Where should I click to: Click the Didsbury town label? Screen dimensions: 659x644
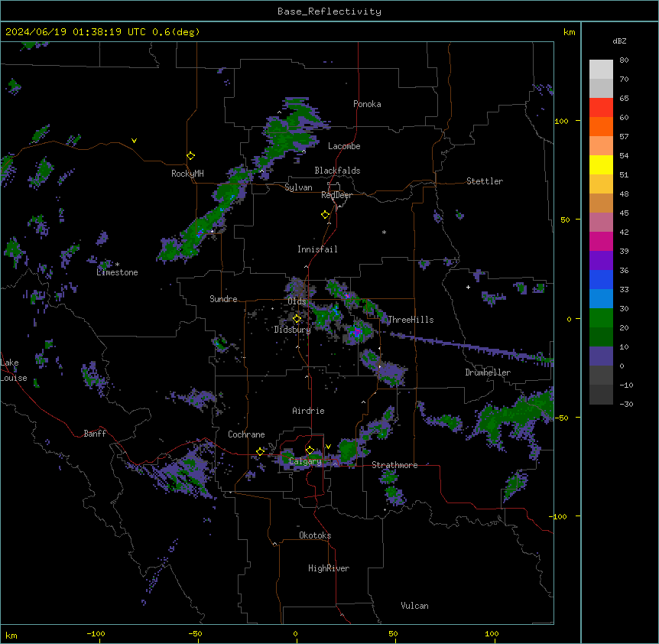293,330
